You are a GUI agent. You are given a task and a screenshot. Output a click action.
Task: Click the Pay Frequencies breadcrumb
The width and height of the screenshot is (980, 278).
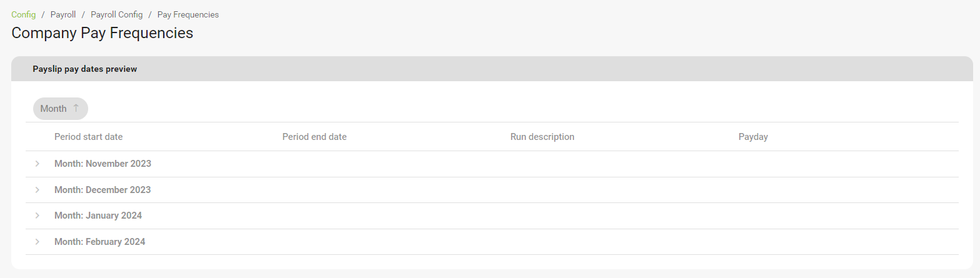(188, 14)
